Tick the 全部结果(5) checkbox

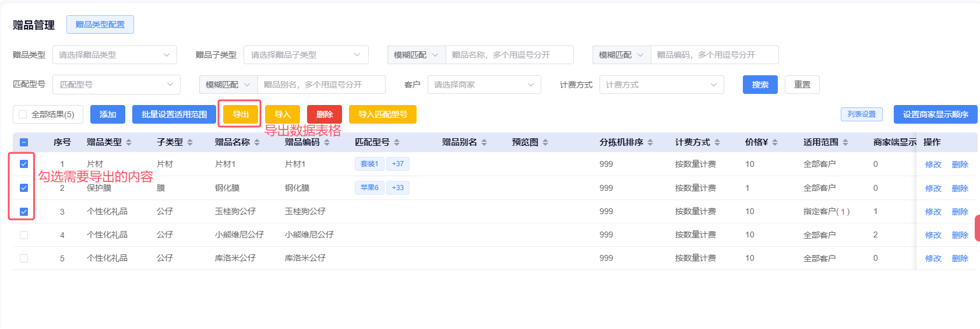[23, 114]
